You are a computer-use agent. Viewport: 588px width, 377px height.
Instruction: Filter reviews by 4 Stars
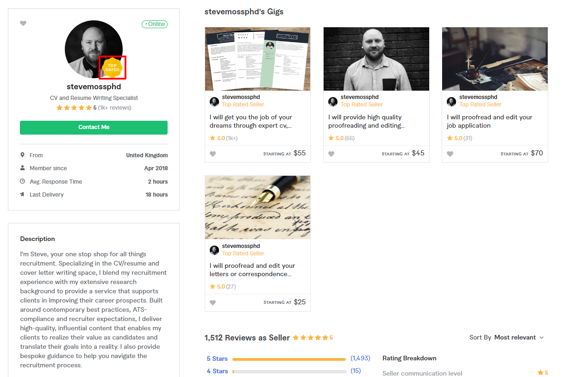[x=218, y=371]
